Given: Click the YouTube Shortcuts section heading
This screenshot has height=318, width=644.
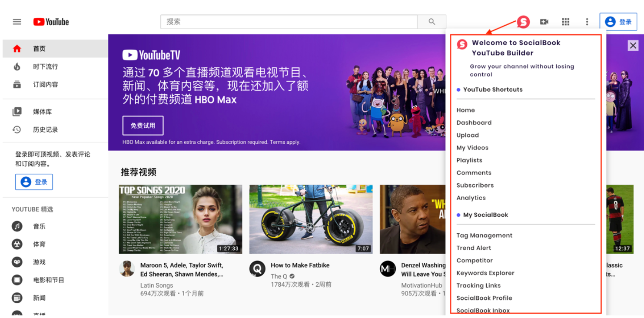Looking at the screenshot, I should pos(493,89).
